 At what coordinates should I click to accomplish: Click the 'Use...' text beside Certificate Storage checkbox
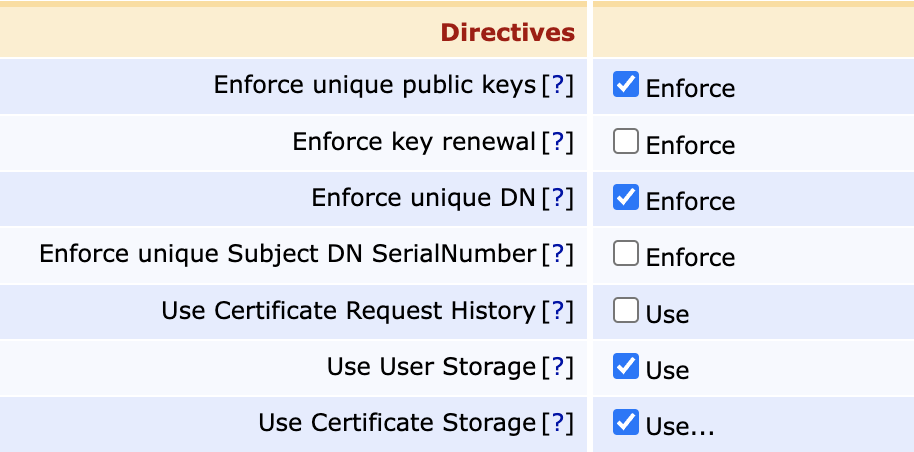(x=680, y=426)
